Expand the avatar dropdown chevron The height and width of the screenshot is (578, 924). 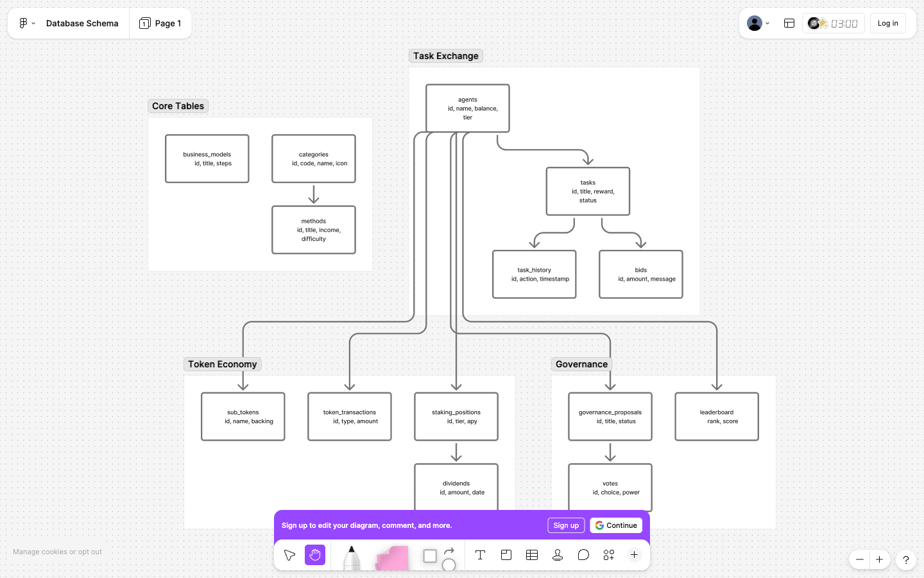(767, 23)
